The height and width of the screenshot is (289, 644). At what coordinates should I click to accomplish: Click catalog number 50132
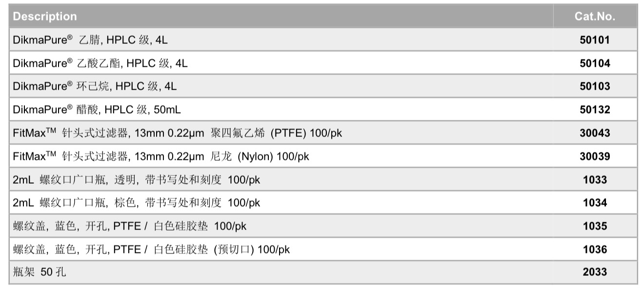click(595, 110)
